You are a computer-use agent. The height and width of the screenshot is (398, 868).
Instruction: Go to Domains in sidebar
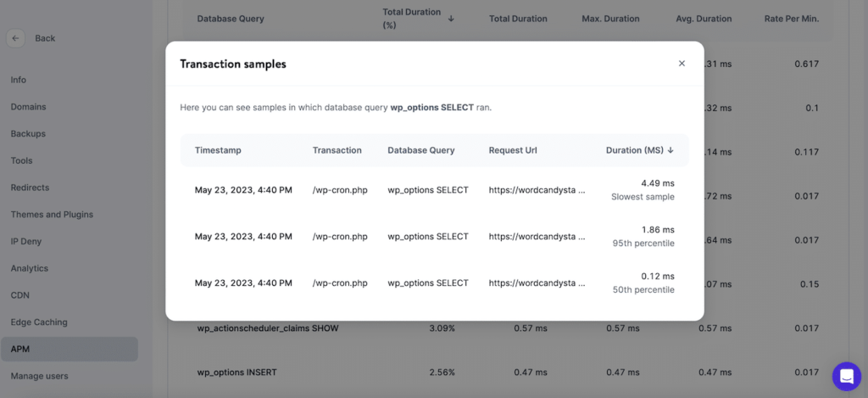coord(28,107)
